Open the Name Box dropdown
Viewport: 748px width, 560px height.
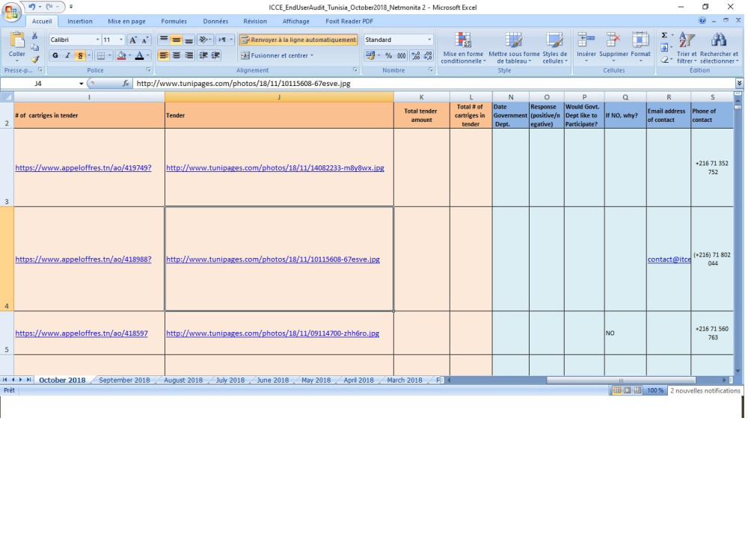[81, 84]
